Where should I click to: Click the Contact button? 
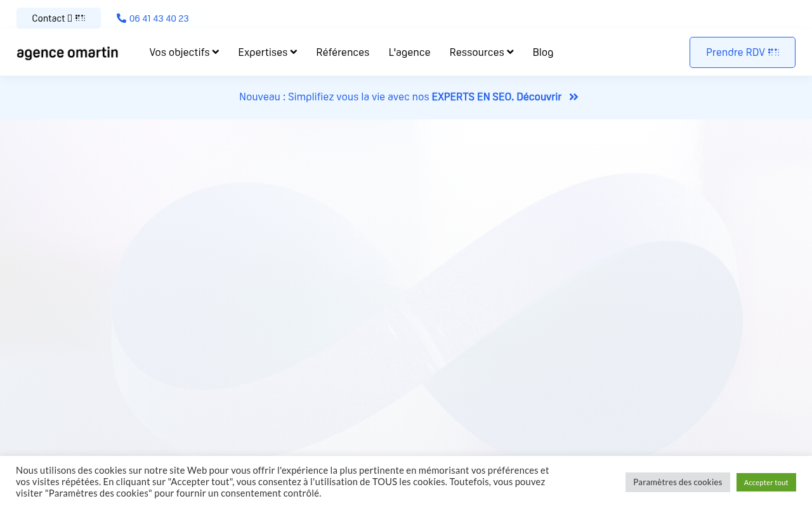click(58, 18)
